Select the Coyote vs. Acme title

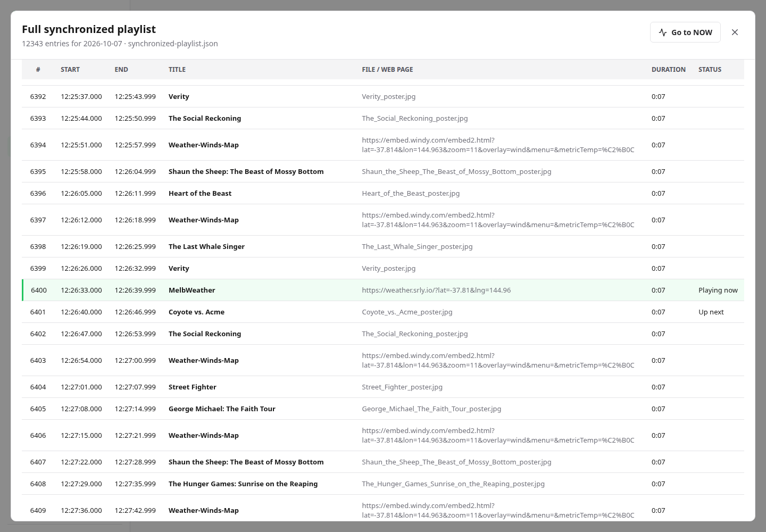click(196, 312)
